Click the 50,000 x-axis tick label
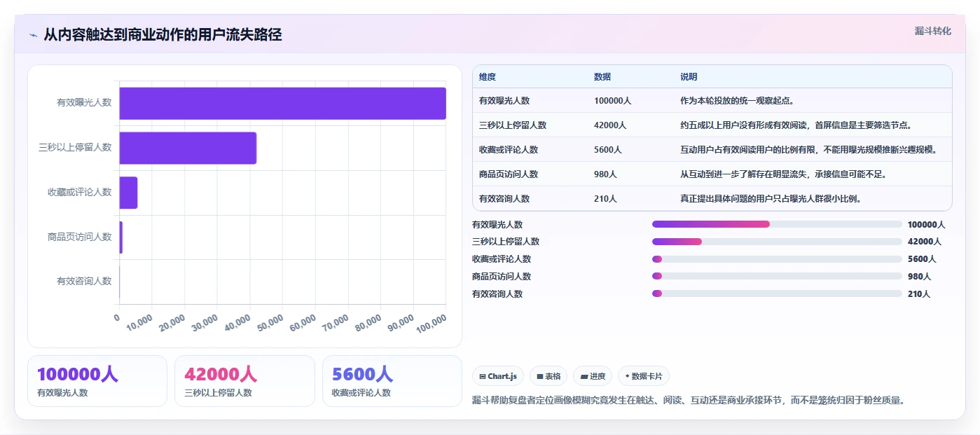 (270, 323)
